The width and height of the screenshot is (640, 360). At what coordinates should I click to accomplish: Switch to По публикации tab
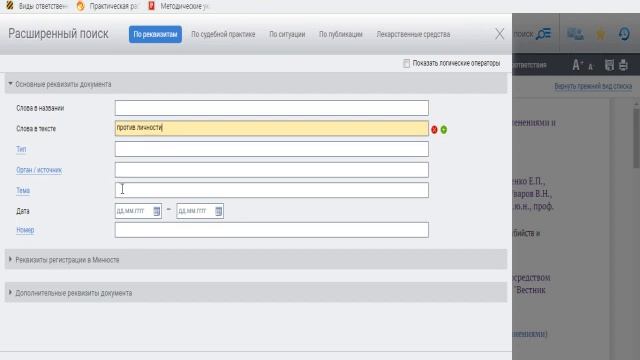point(341,34)
